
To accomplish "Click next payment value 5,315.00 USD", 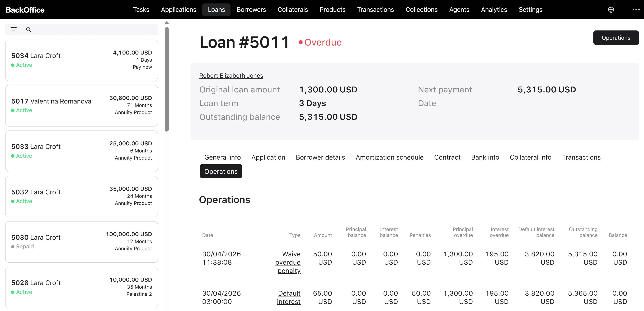I will coord(547,89).
